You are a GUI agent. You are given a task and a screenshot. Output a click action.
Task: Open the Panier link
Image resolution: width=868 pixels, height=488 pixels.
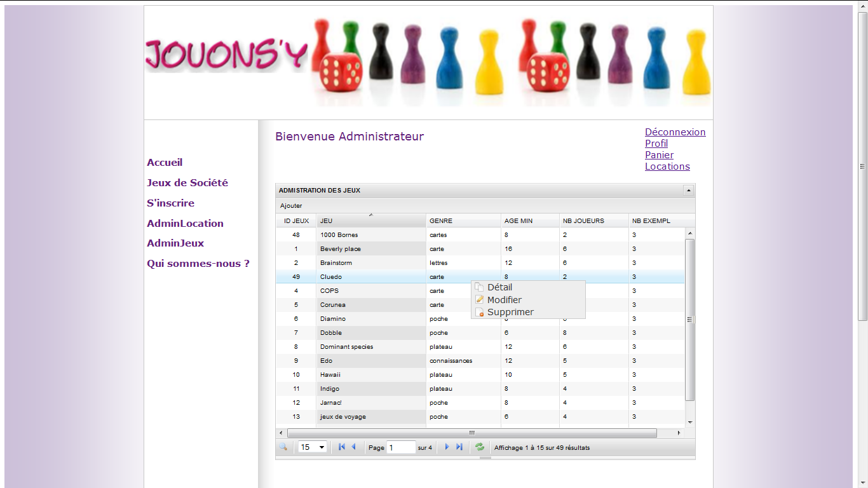pos(659,155)
